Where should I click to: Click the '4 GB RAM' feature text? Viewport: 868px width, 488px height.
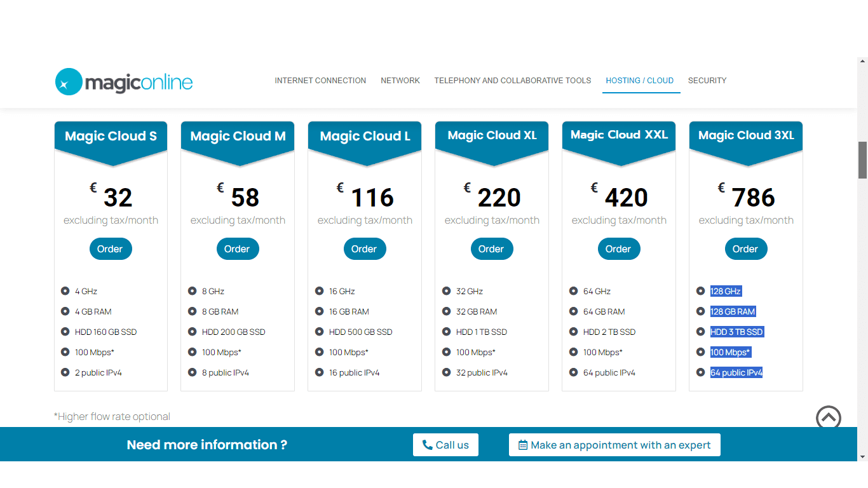coord(93,311)
